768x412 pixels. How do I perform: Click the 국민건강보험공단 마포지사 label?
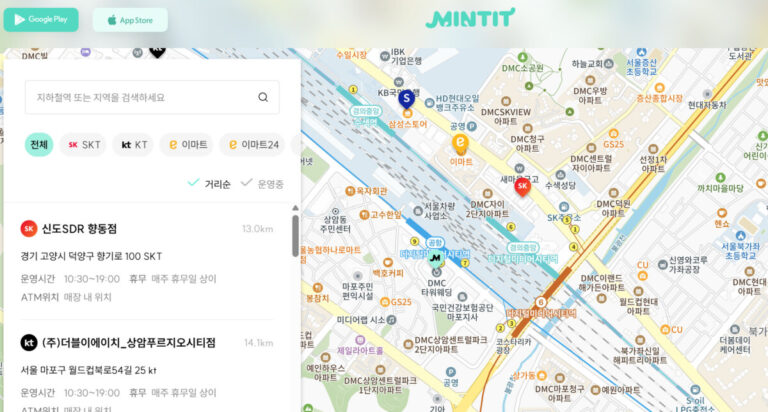(462, 312)
